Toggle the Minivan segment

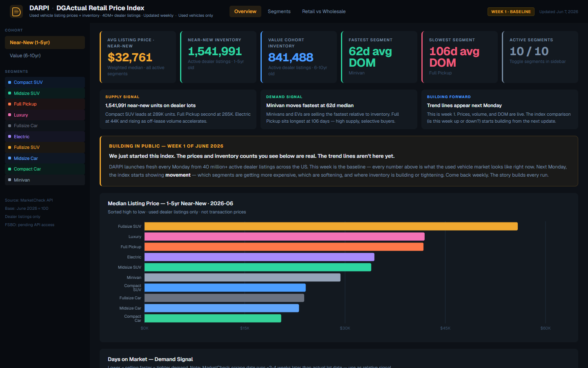coord(45,180)
